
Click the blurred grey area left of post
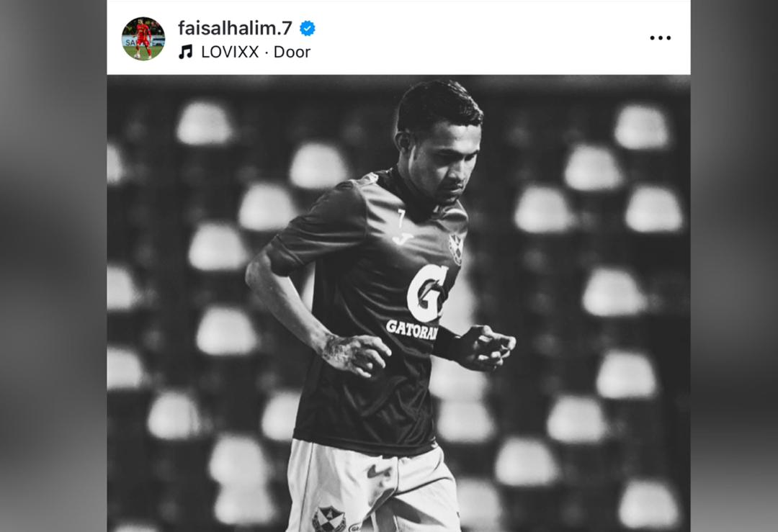point(53,266)
